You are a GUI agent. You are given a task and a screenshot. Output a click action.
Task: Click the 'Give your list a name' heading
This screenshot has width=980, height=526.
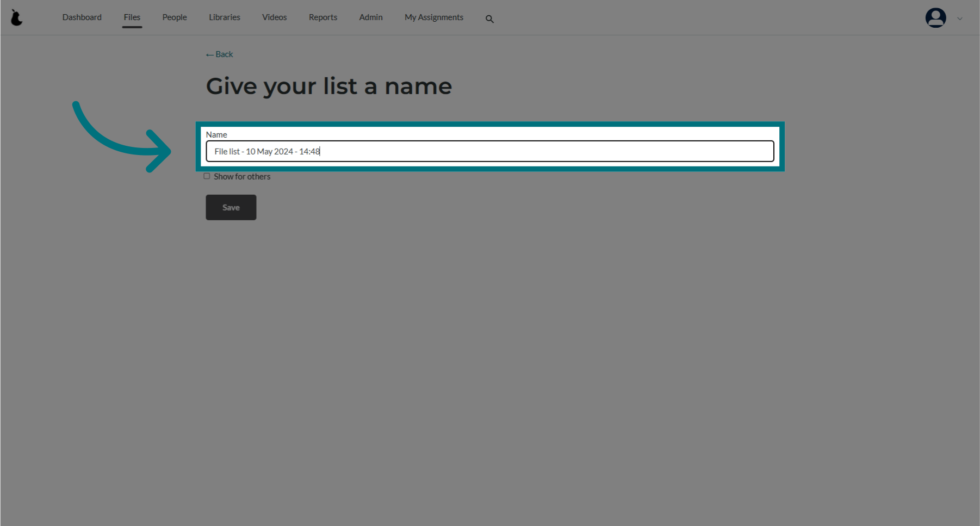(329, 86)
